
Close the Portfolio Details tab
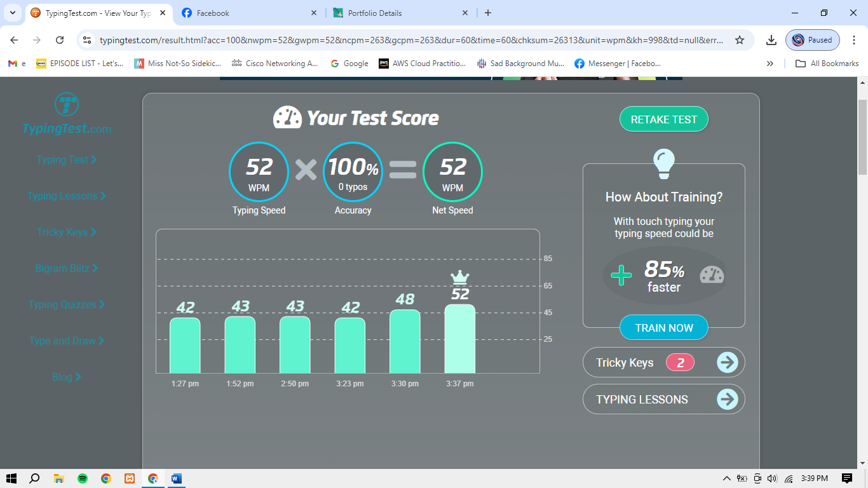click(x=465, y=13)
